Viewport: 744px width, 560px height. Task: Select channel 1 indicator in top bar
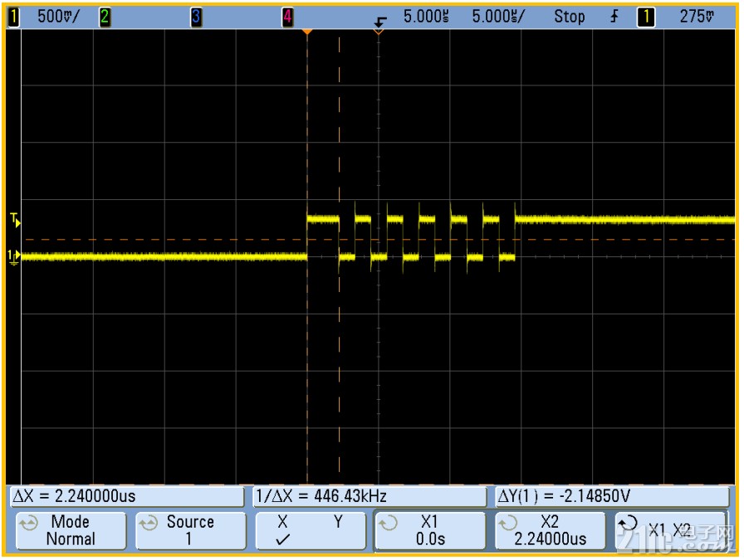click(14, 17)
